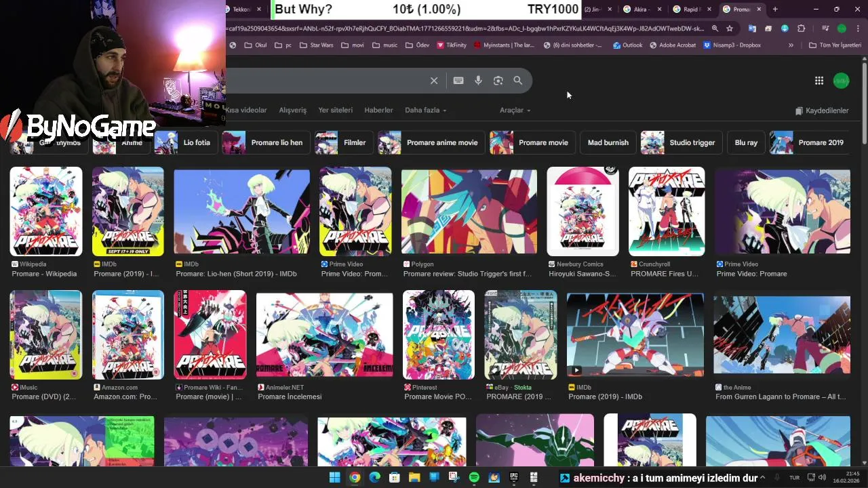This screenshot has width=868, height=488.
Task: Open the Tüm Yer İşaretleri folder
Action: pos(834,45)
